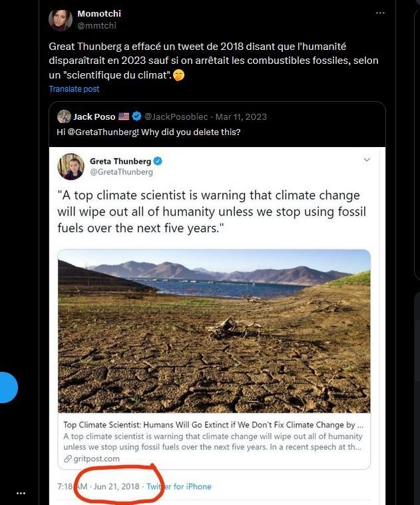The height and width of the screenshot is (505, 420).
Task: Open the more options menu on Momotchi's post
Action: pos(380,13)
